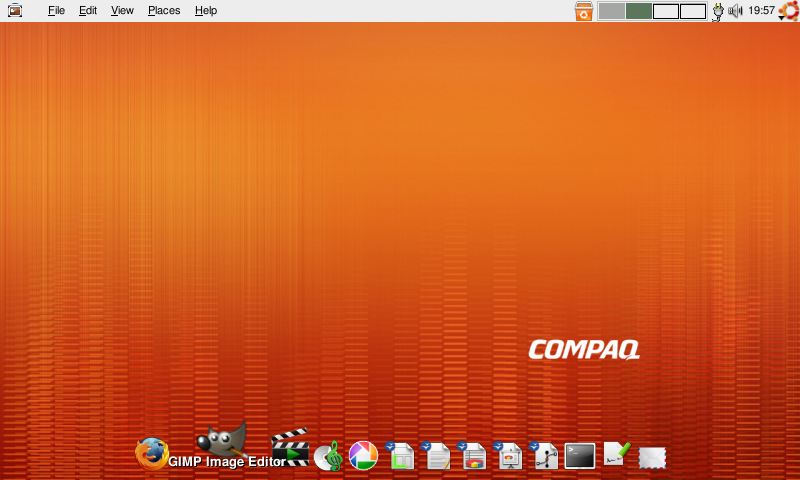Open the terminal from the dock
This screenshot has width=800, height=480.
(580, 456)
